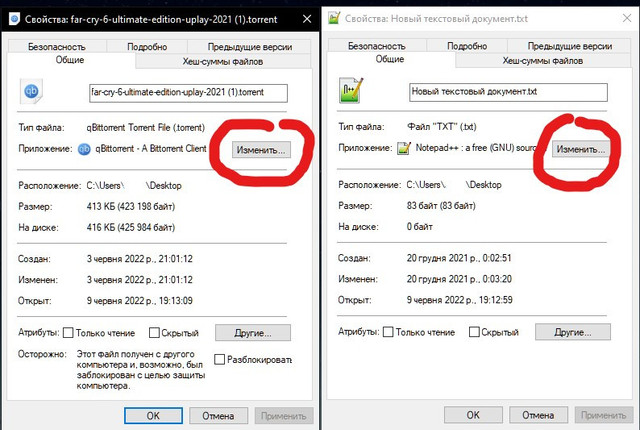Click Изменить button for qBittorrent application
This screenshot has width=640, height=430.
click(261, 150)
